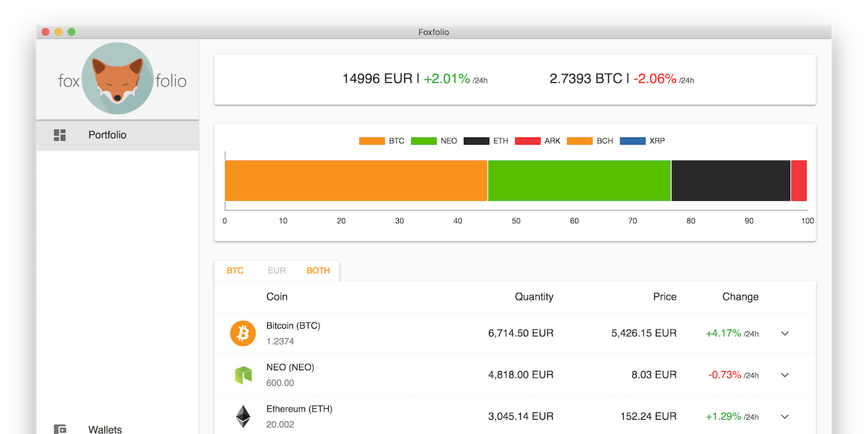Click the black ETH bar segment
The width and height of the screenshot is (868, 434).
(x=731, y=181)
